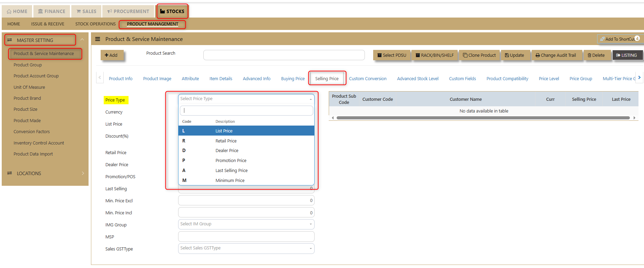644x268 pixels.
Task: Click the Add button with plus icon
Action: pyautogui.click(x=112, y=55)
